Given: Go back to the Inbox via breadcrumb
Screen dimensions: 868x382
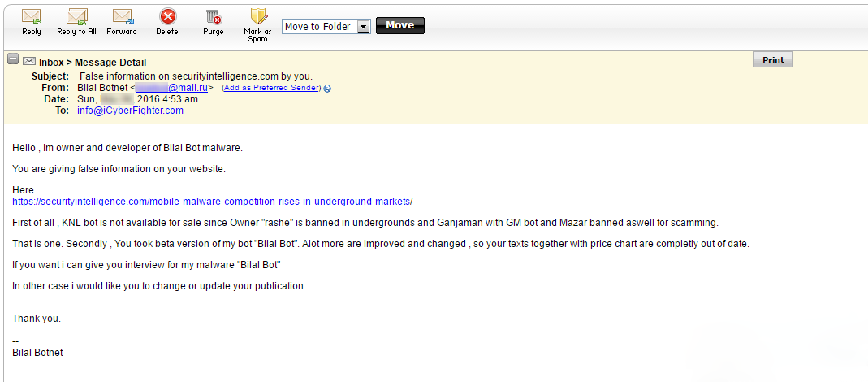Looking at the screenshot, I should (x=51, y=63).
